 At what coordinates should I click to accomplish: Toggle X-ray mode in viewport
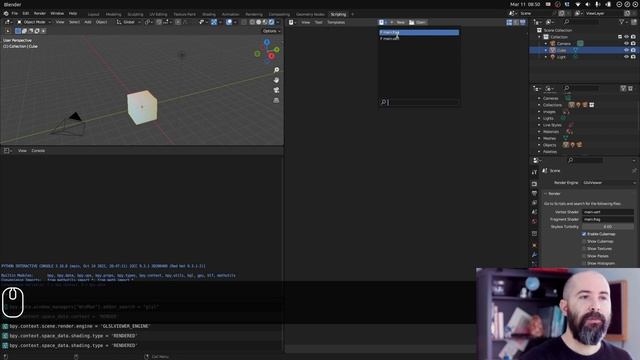(x=244, y=22)
